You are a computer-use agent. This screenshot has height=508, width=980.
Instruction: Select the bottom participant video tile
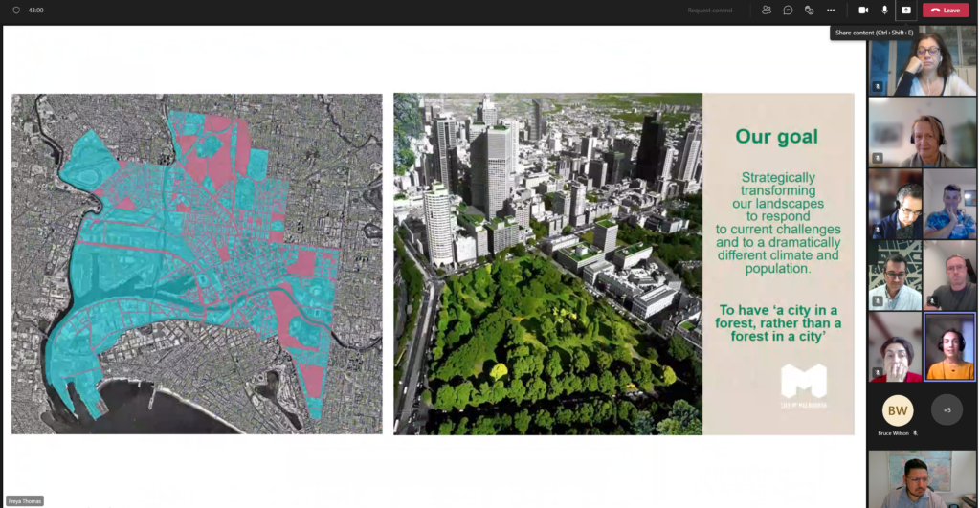pyautogui.click(x=923, y=478)
